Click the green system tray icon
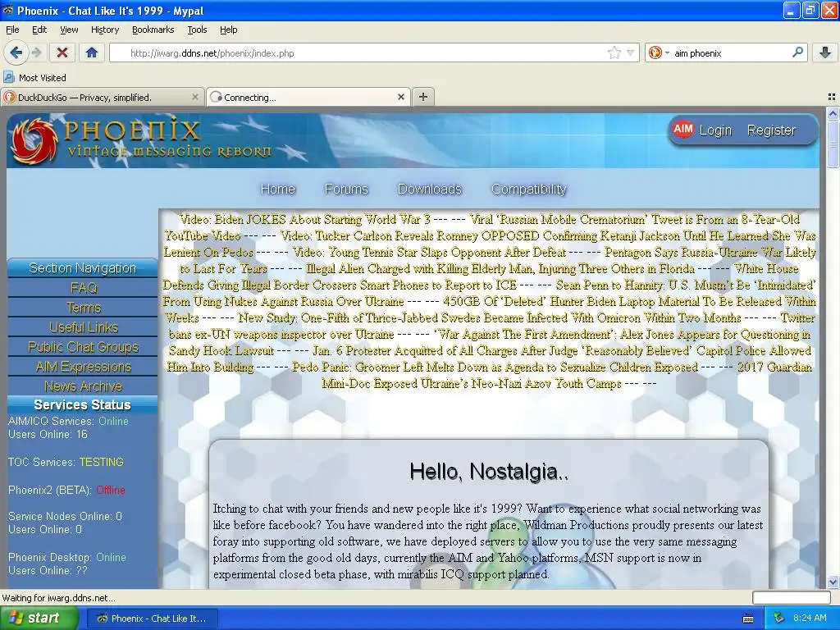The height and width of the screenshot is (630, 840). (779, 619)
